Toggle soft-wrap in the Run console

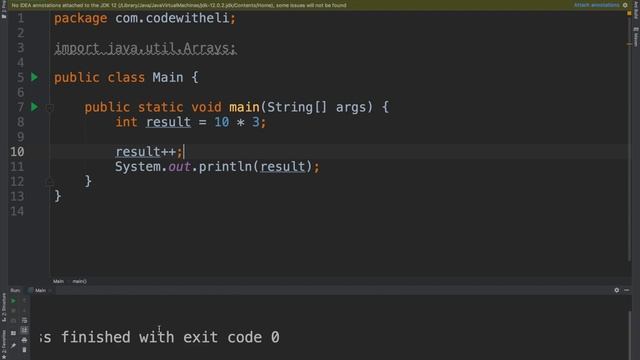[x=24, y=320]
